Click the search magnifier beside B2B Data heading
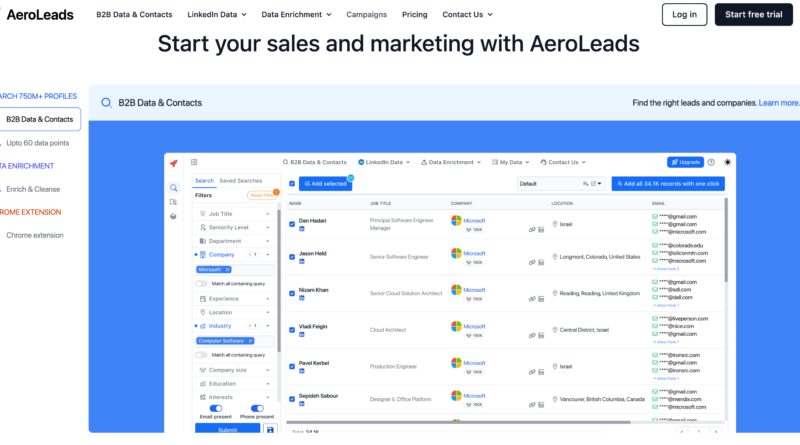800x445 pixels. (x=106, y=103)
